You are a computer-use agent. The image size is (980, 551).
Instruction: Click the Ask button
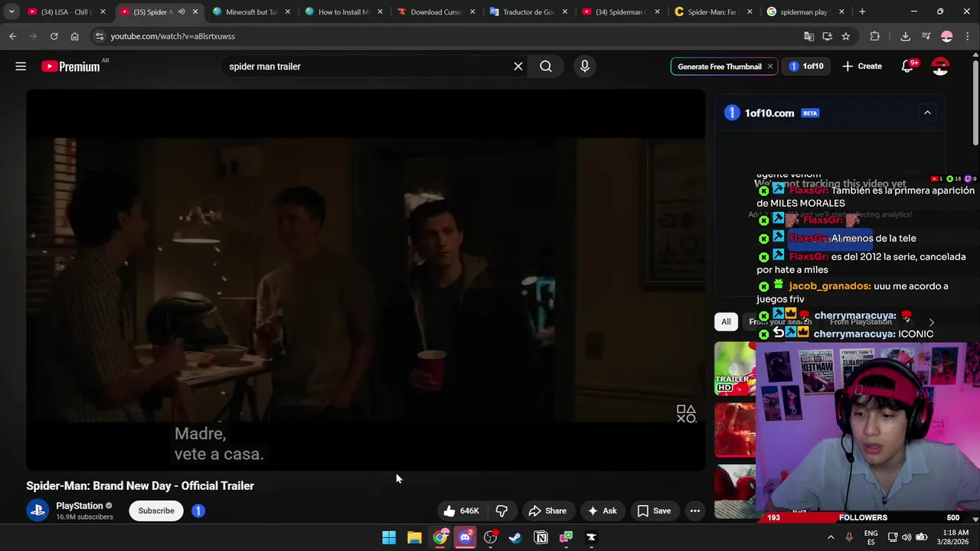(602, 511)
